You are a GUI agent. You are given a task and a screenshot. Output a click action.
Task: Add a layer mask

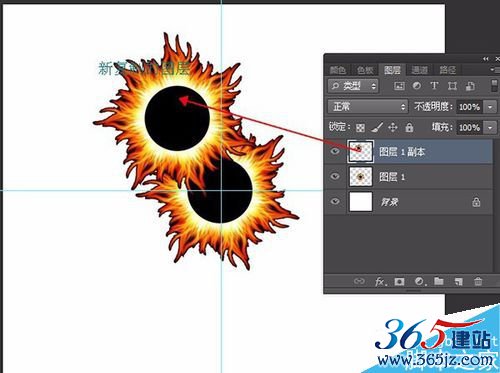click(399, 282)
